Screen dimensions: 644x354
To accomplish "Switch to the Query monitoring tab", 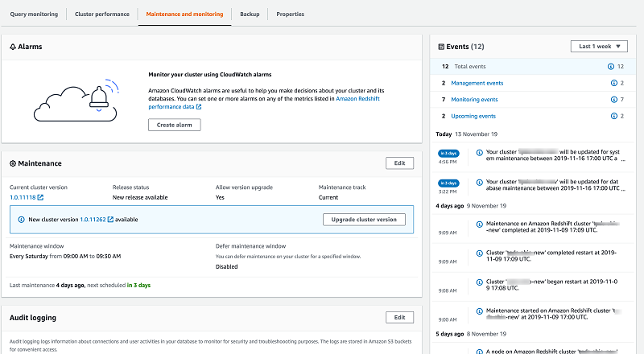I will point(32,14).
